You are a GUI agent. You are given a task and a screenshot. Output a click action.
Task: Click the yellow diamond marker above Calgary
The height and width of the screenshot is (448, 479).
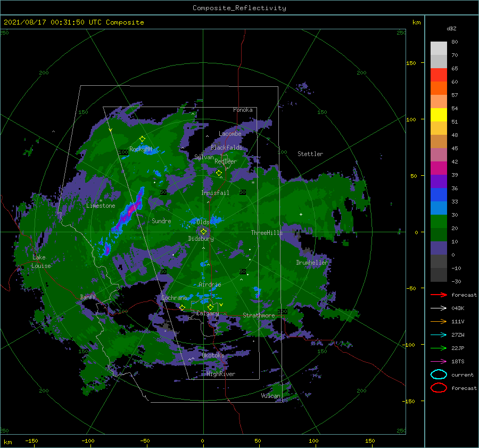click(x=210, y=307)
